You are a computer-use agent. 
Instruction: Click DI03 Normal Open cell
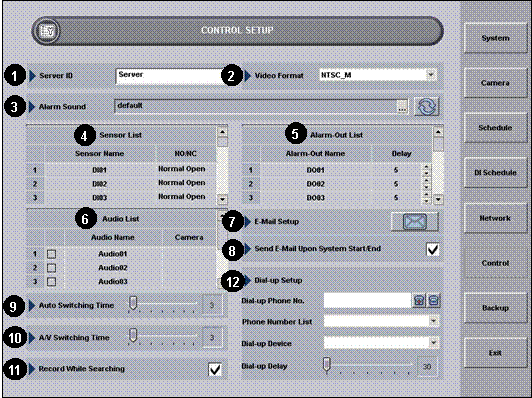[182, 197]
